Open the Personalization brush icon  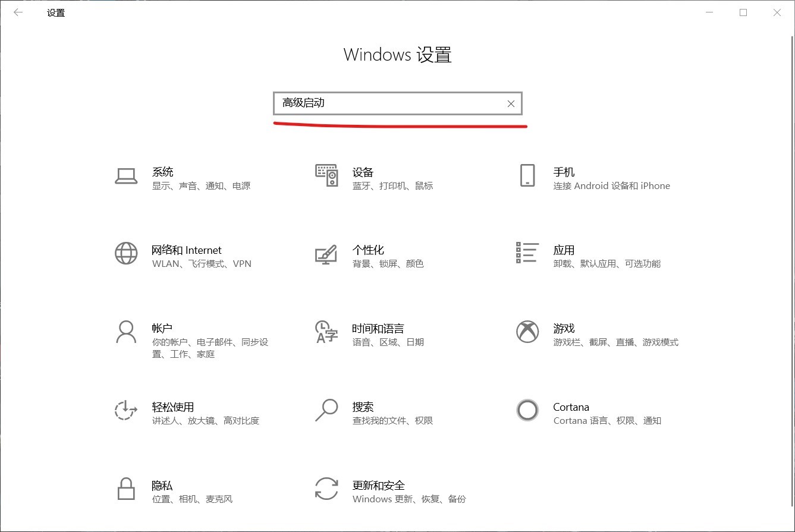pos(326,254)
